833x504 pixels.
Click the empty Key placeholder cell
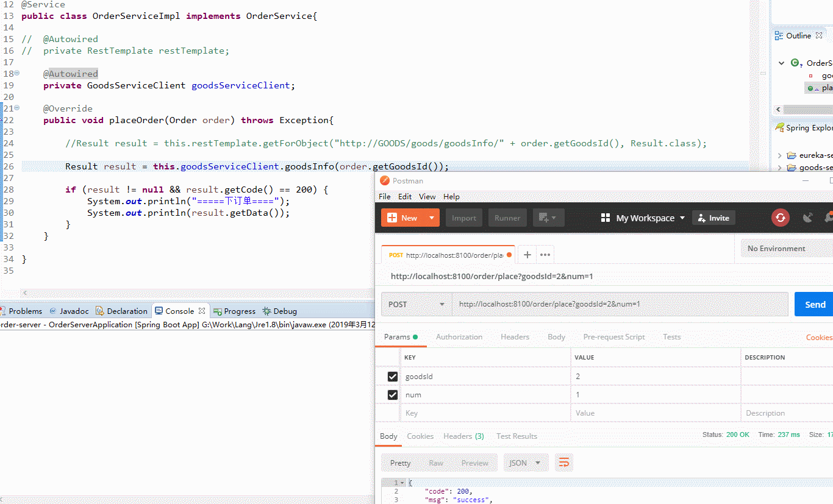tap(485, 413)
